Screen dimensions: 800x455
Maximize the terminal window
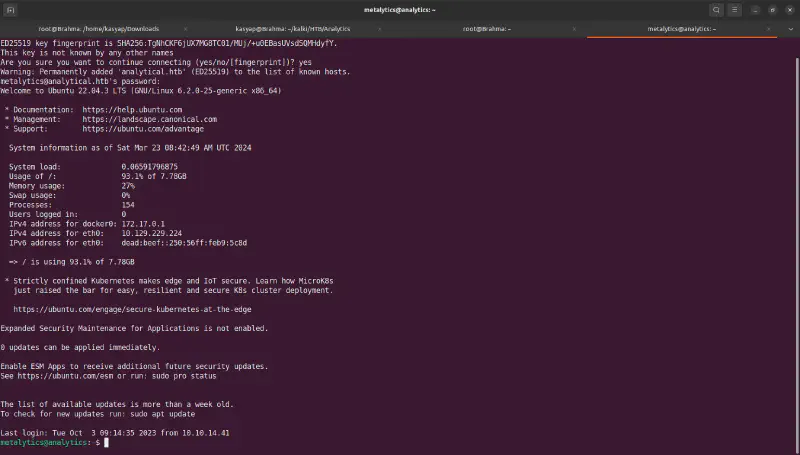click(772, 9)
